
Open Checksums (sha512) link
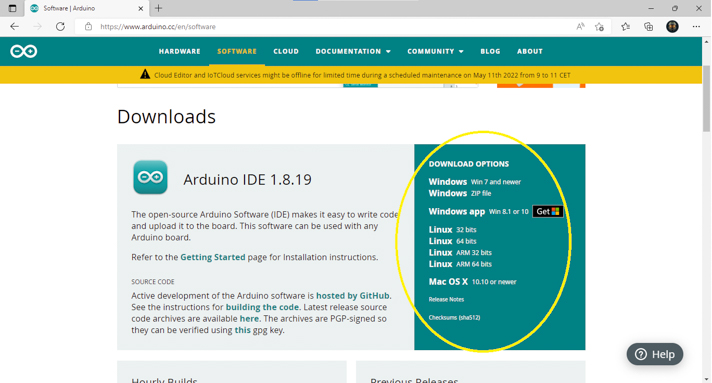pyautogui.click(x=454, y=318)
